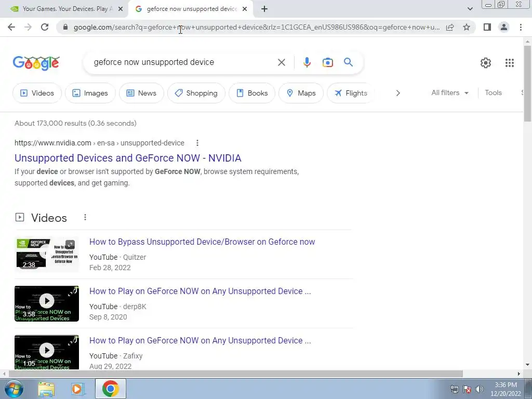Screen dimensions: 532x399
Task: Open Videos section more options
Action: tap(85, 218)
